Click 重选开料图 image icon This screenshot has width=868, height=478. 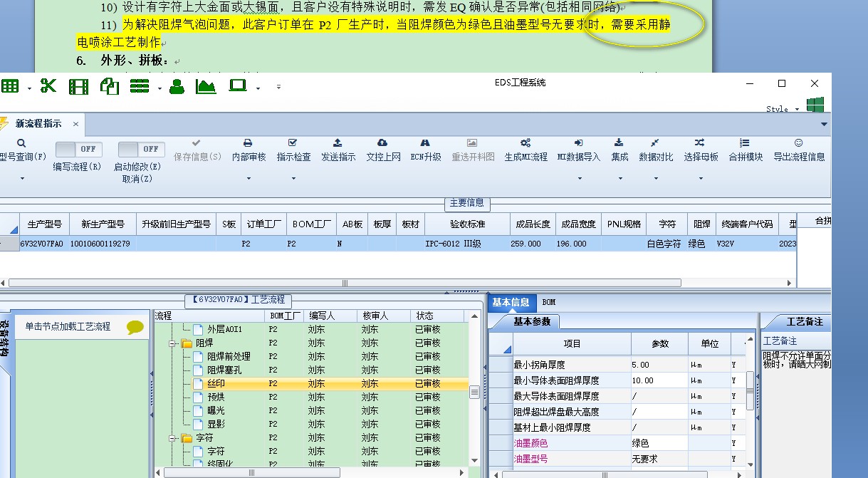coord(472,143)
